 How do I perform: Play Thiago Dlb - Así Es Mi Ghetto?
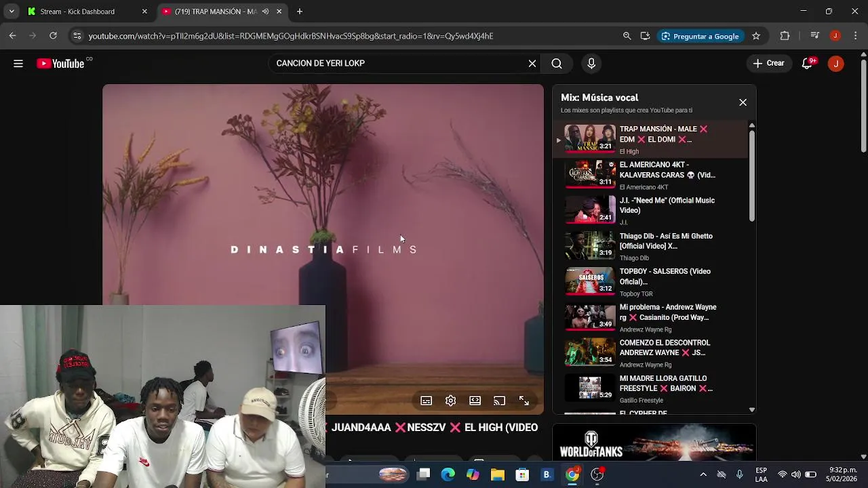[651, 246]
